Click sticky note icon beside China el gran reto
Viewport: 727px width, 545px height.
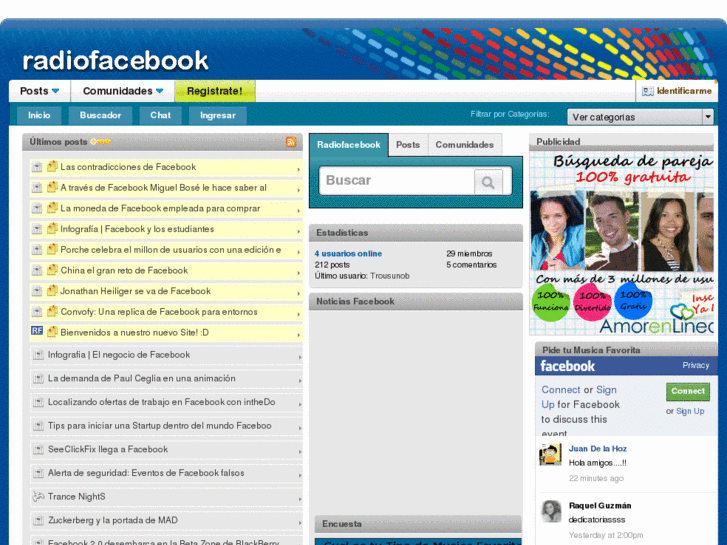tap(52, 270)
